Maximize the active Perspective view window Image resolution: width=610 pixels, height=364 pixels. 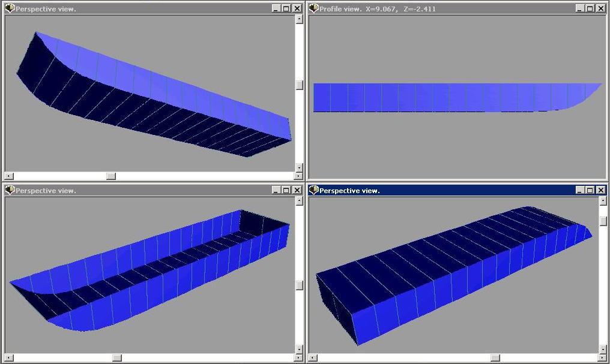pos(590,190)
